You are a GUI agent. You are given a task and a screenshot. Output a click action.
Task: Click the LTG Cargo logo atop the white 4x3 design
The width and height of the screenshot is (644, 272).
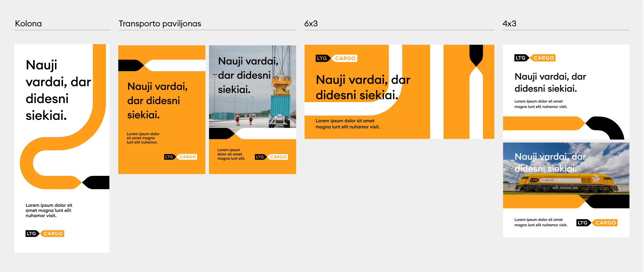click(x=535, y=58)
